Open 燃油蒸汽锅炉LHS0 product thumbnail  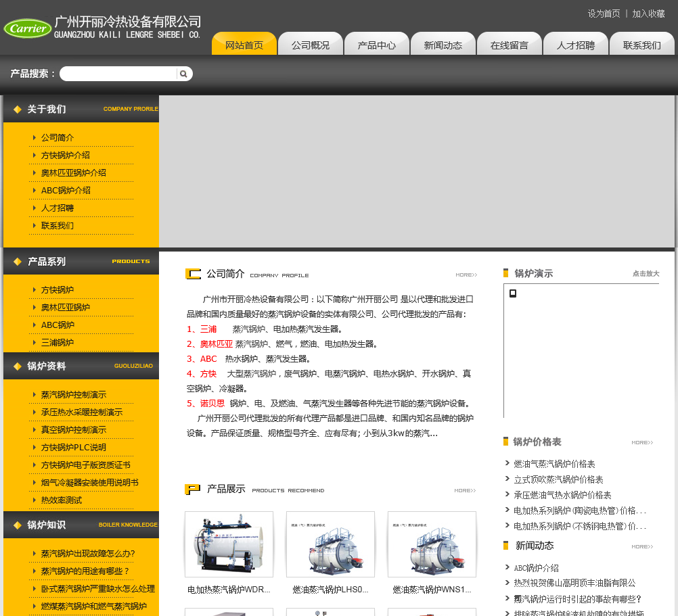pyautogui.click(x=330, y=544)
